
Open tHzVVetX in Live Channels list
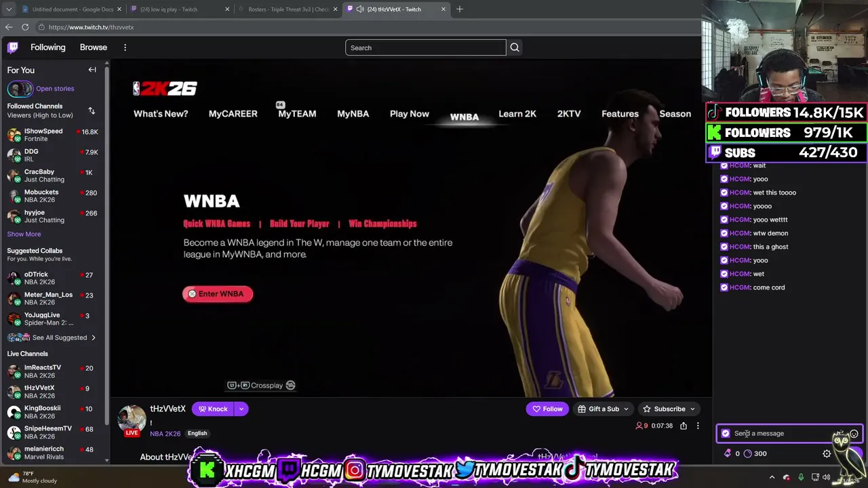(53, 392)
